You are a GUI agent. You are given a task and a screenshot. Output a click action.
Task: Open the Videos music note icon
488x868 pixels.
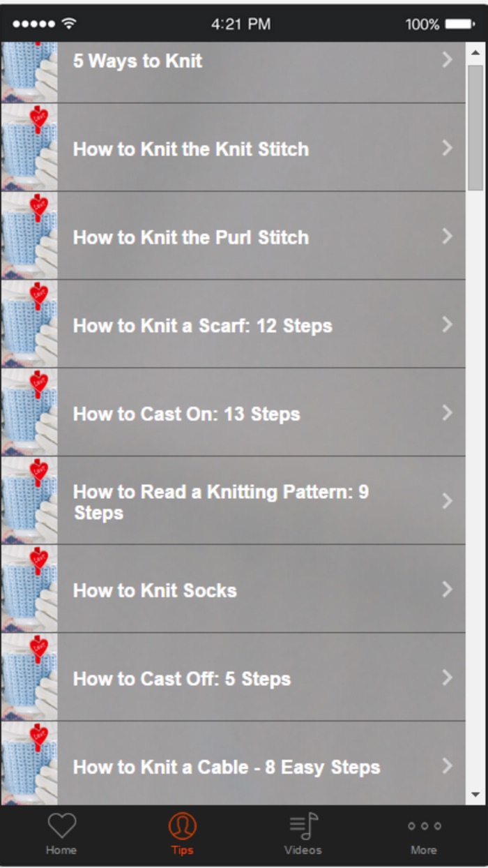click(x=303, y=827)
